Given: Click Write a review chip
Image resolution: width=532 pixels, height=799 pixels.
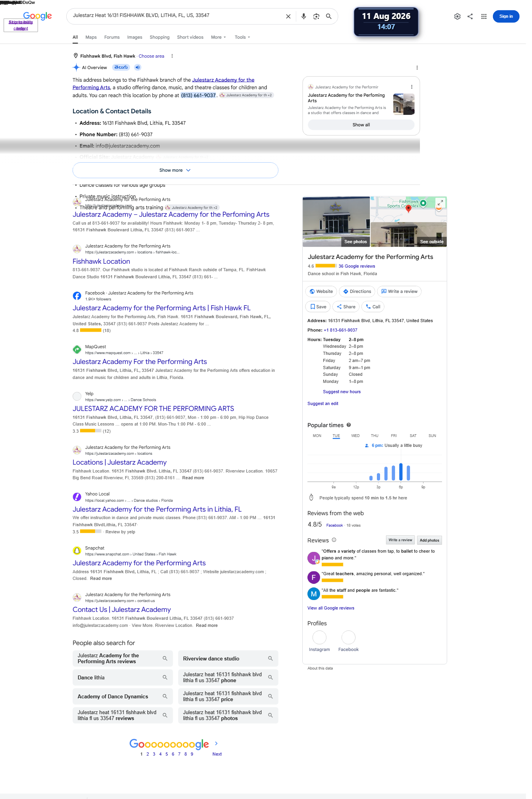Looking at the screenshot, I should pos(399,291).
